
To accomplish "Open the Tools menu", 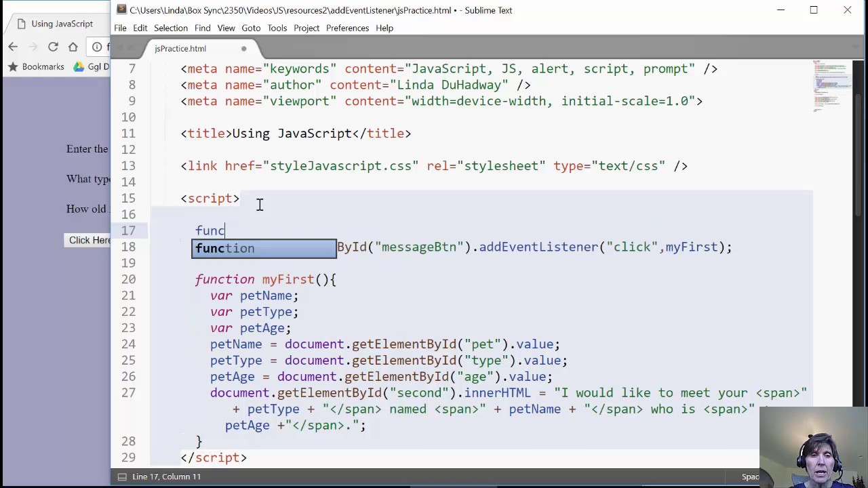I will pyautogui.click(x=277, y=28).
